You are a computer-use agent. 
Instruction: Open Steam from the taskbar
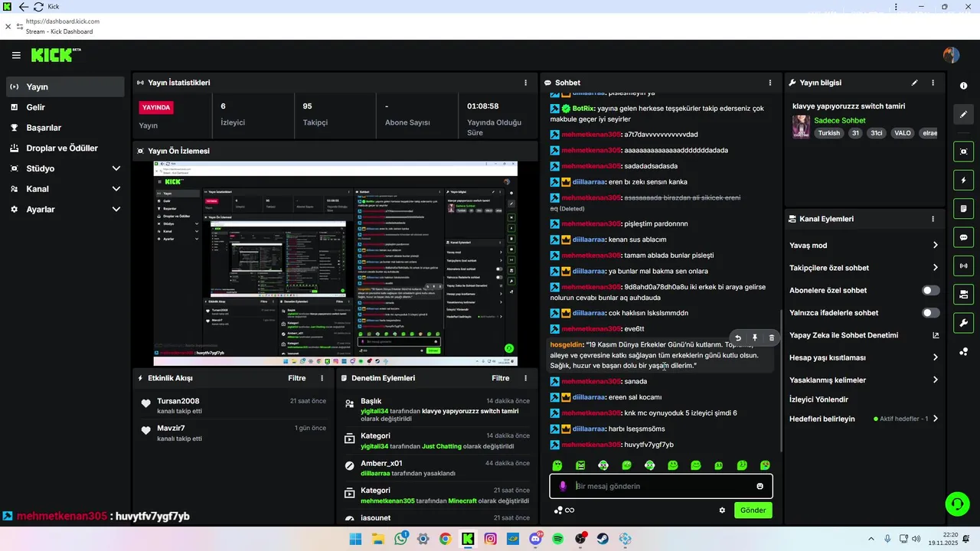click(x=603, y=540)
